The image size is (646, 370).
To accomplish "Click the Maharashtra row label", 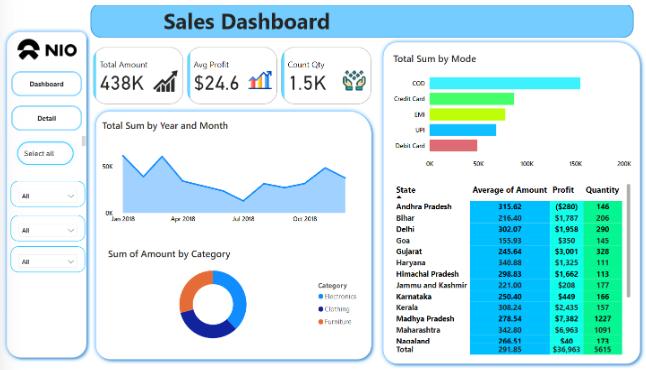I will click(x=418, y=330).
